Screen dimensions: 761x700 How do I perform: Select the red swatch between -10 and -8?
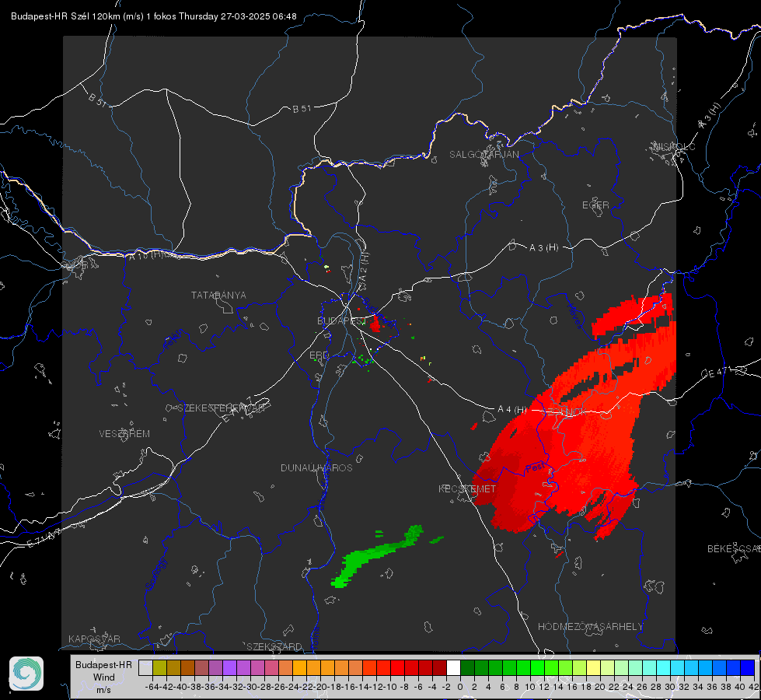[397, 668]
